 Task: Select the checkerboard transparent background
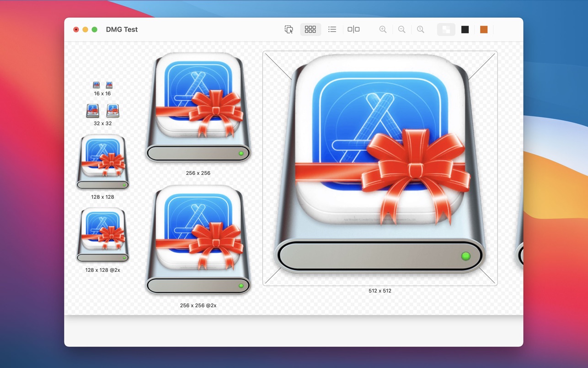pos(446,29)
